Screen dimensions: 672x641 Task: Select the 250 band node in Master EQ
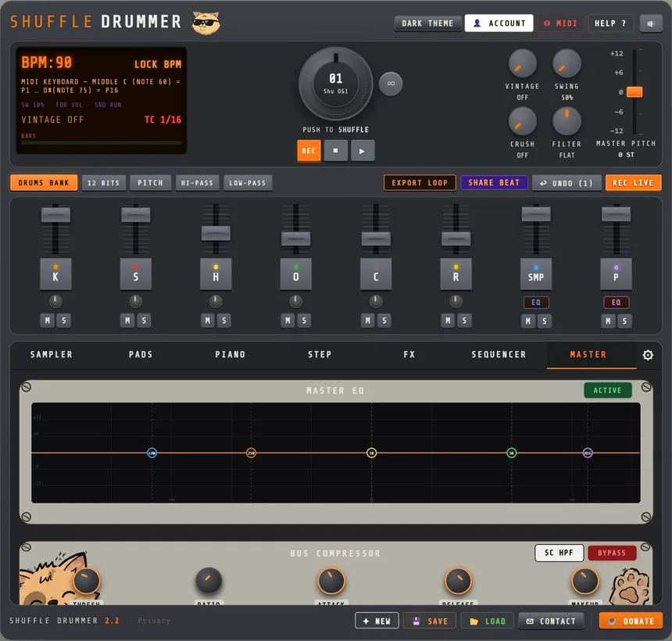coord(251,453)
